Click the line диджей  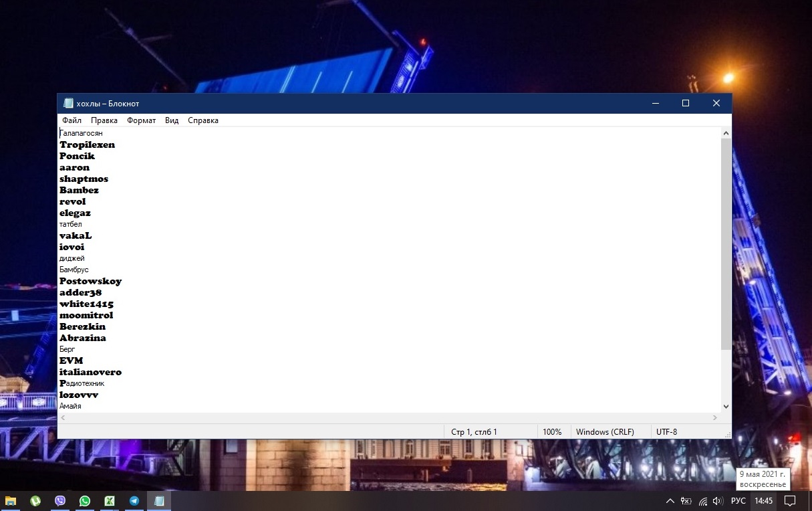pos(72,258)
